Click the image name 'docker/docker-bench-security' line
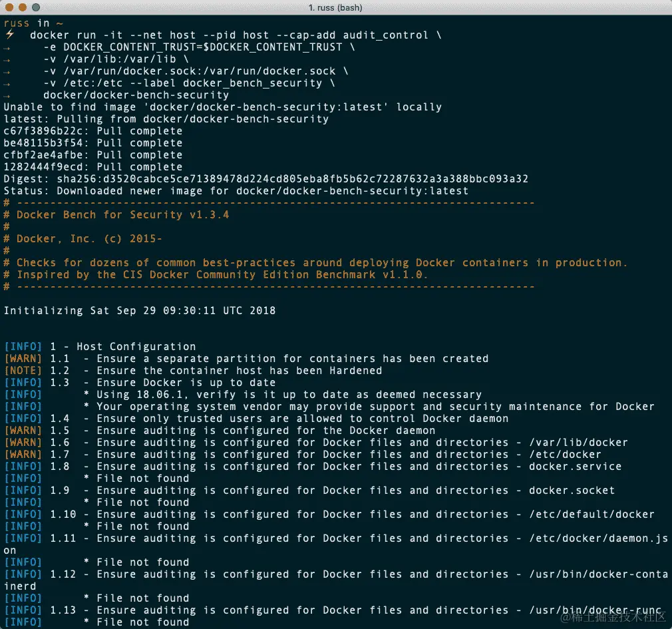The image size is (672, 629). click(x=136, y=95)
